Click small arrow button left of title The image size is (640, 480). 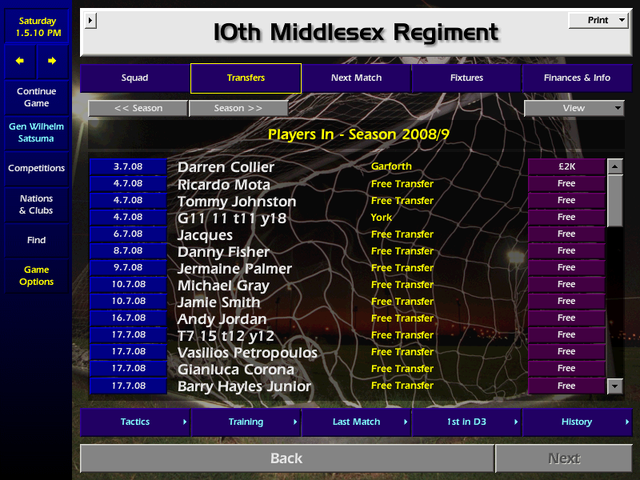90,20
